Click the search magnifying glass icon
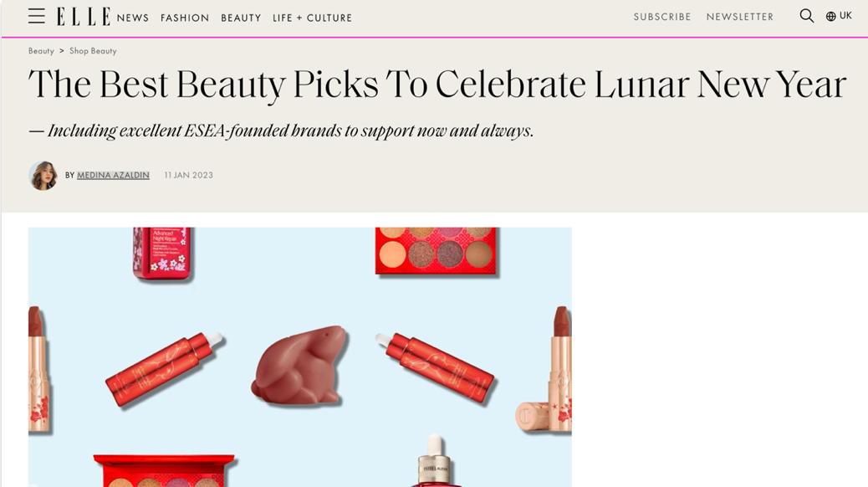 806,16
